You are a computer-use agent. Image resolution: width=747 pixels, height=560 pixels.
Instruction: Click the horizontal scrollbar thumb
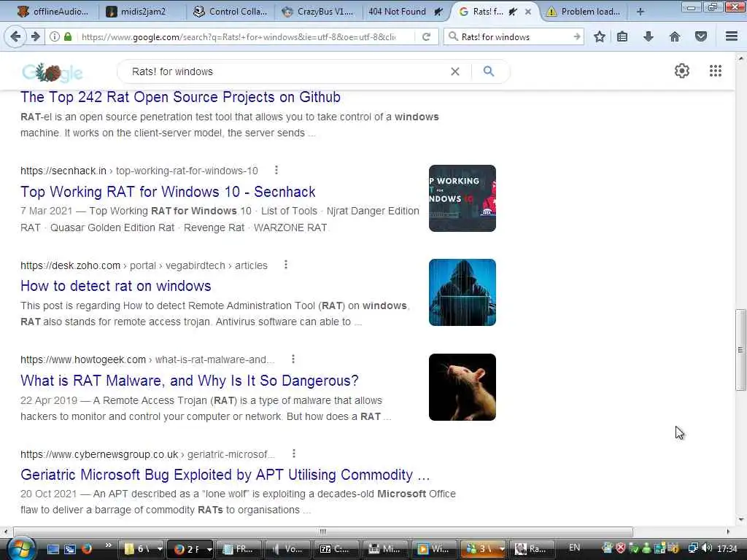[x=323, y=532]
